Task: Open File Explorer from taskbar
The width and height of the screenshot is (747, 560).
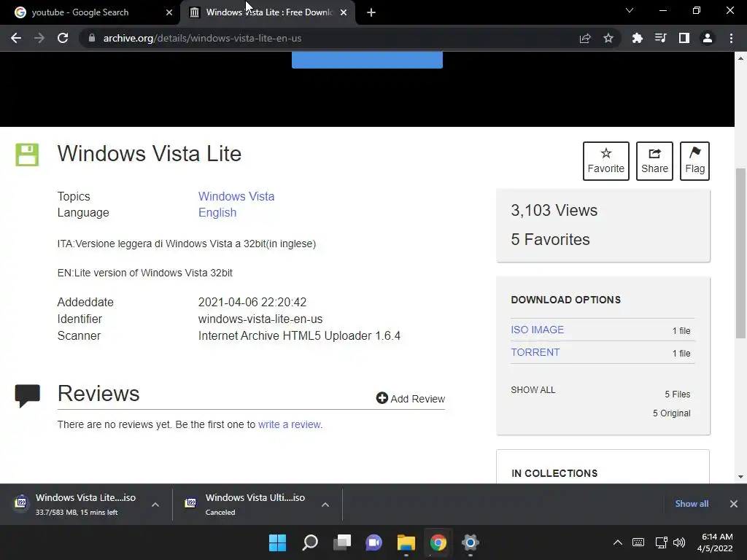Action: (x=406, y=542)
